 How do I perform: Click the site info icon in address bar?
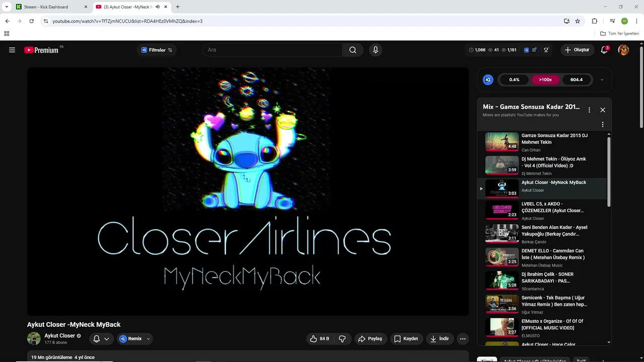(46, 21)
